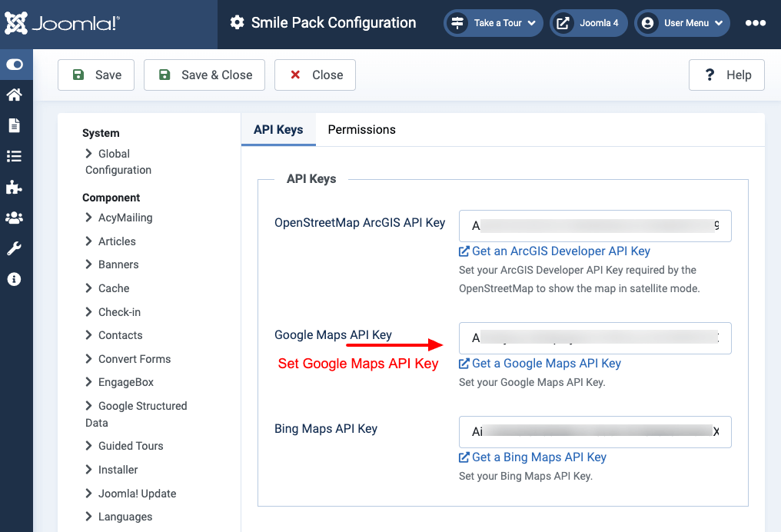Image resolution: width=781 pixels, height=532 pixels.
Task: Open Google Structured Data component settings
Action: click(x=136, y=414)
